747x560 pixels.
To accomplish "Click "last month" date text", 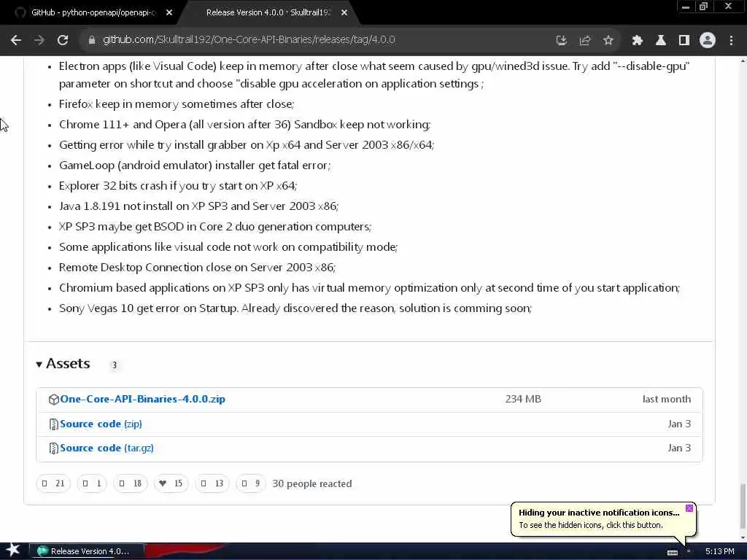I will pyautogui.click(x=667, y=399).
